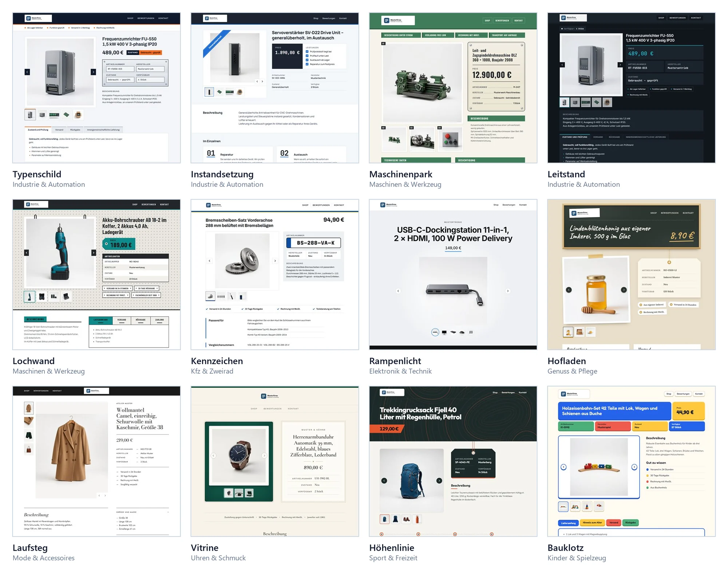728x575 pixels.
Task: Select category 'Kfz & Zweirad' under Kennzeichen
Action: pyautogui.click(x=212, y=371)
